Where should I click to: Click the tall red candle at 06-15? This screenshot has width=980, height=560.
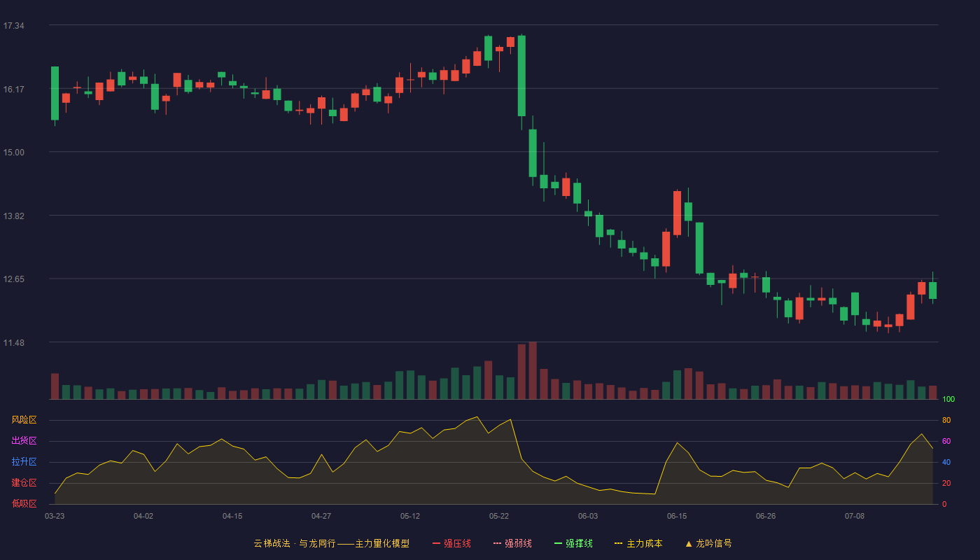pos(677,213)
